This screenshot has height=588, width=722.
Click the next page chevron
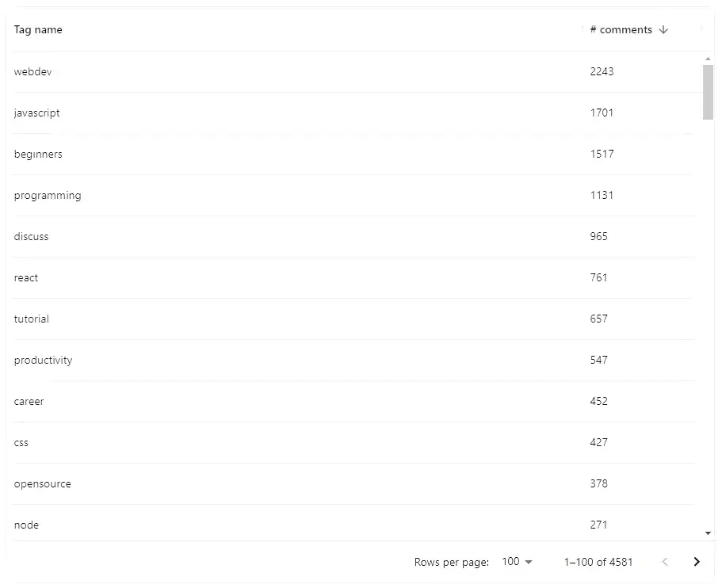697,562
